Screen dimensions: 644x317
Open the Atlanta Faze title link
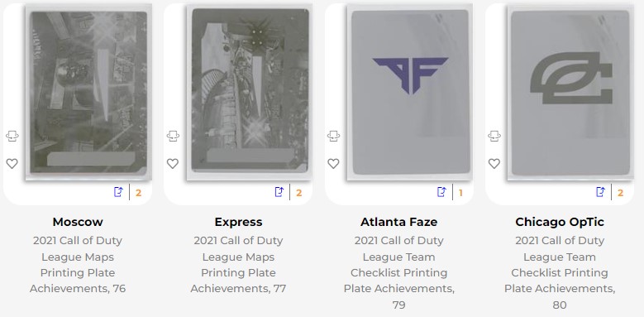point(398,222)
